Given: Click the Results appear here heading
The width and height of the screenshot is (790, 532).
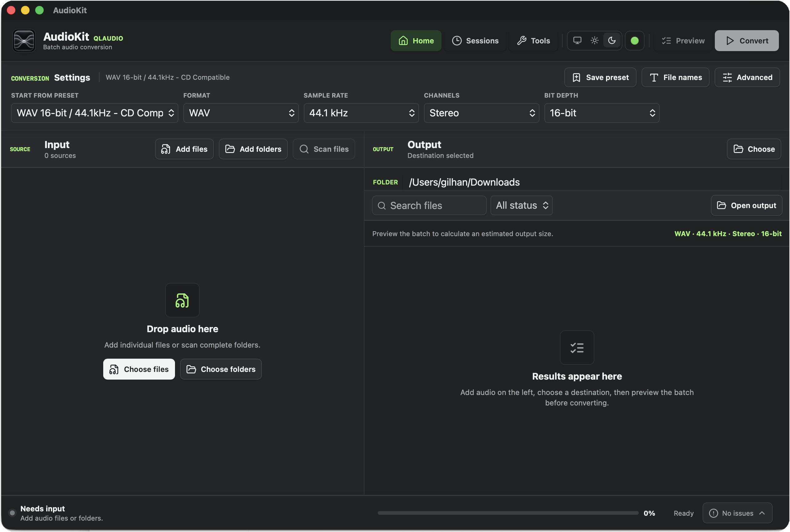Looking at the screenshot, I should (x=577, y=376).
